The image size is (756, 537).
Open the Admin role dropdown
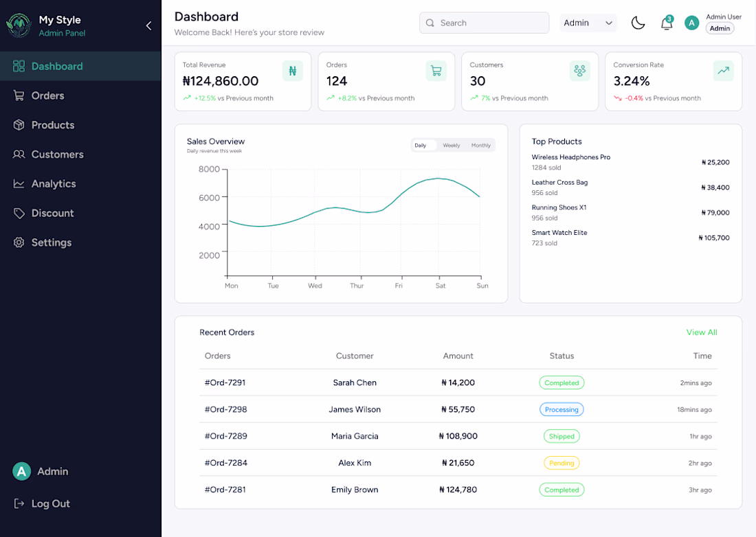(x=588, y=23)
